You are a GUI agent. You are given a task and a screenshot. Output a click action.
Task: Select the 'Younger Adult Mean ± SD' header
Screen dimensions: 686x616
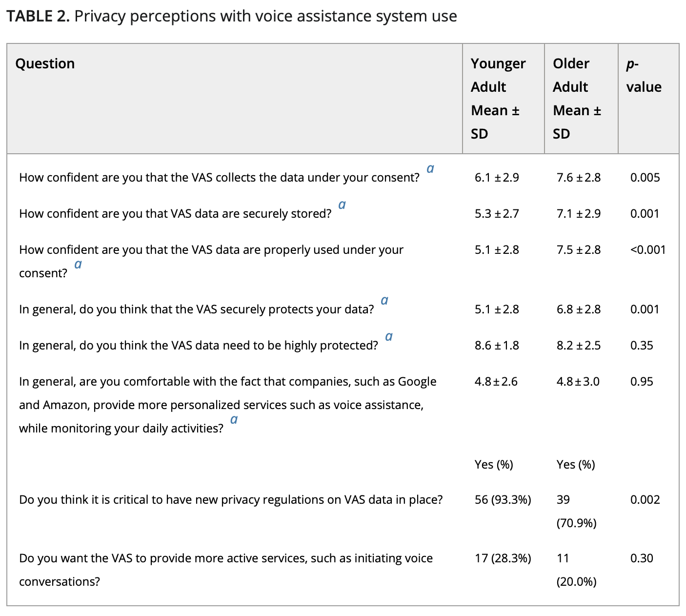pyautogui.click(x=498, y=98)
